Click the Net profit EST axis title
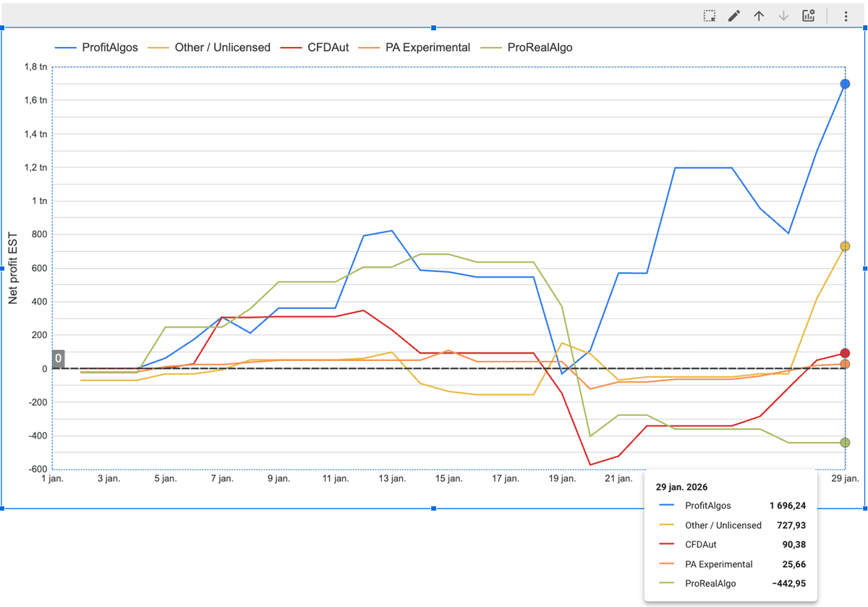Viewport: 868px width, 607px height. (13, 268)
